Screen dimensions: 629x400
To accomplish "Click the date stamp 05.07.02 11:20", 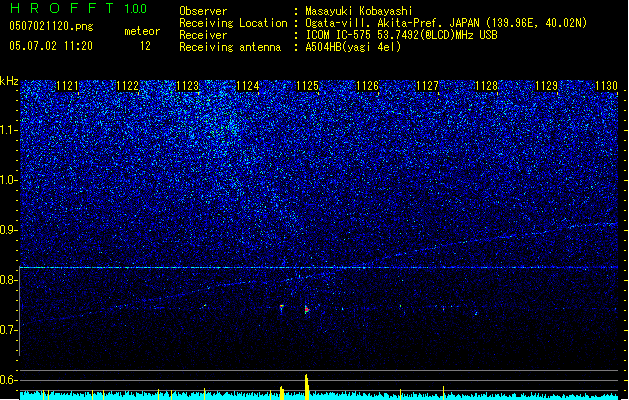I will pos(51,46).
